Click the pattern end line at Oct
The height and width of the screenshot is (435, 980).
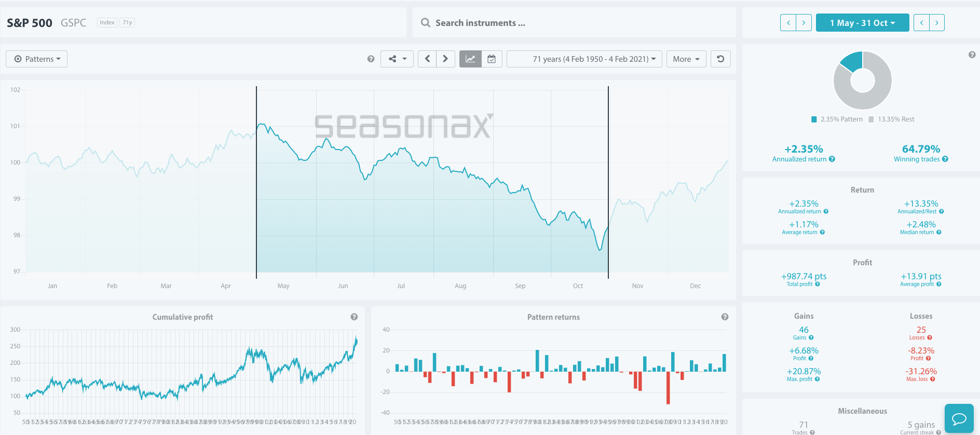pos(608,182)
